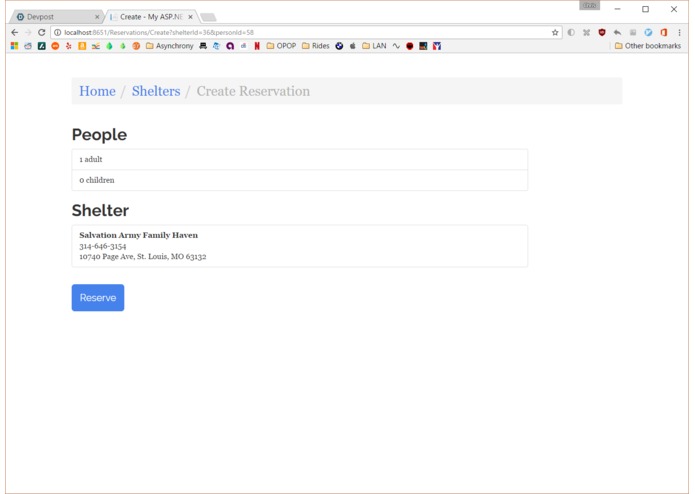695x494 pixels.
Task: Open the purple circular bookmark icon
Action: point(230,46)
